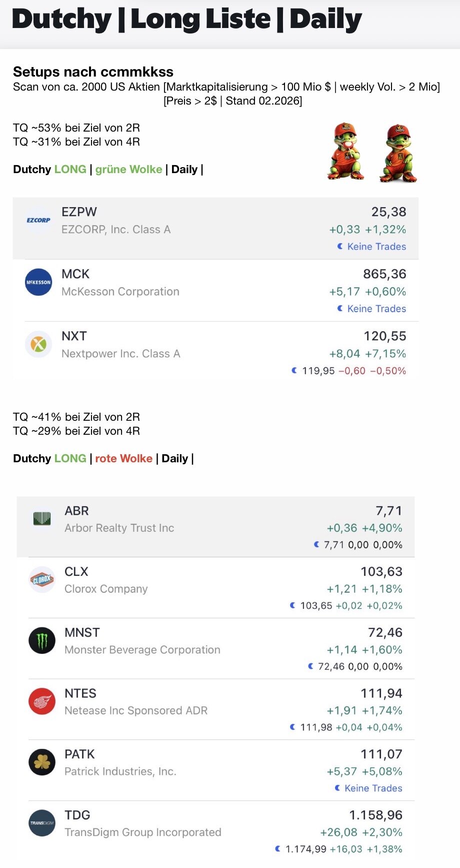Click the EZCORP company logo icon

[x=38, y=220]
